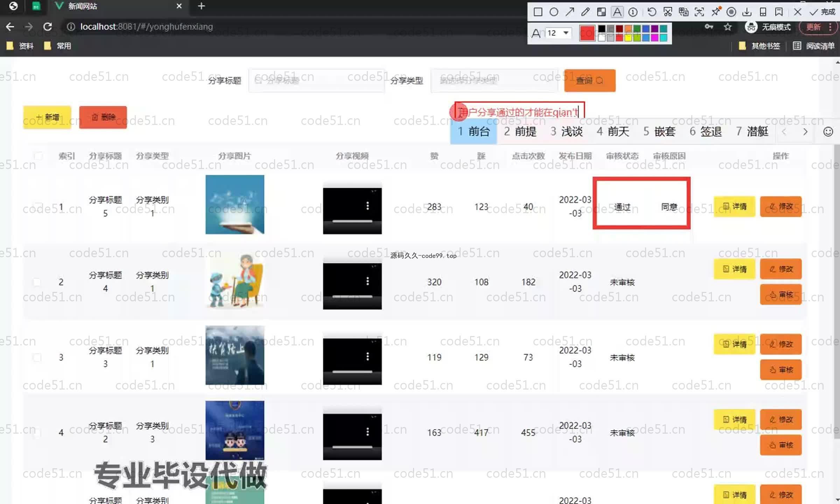Toggle the select-all header checkbox
Image resolution: width=840 pixels, height=504 pixels.
pyautogui.click(x=38, y=156)
